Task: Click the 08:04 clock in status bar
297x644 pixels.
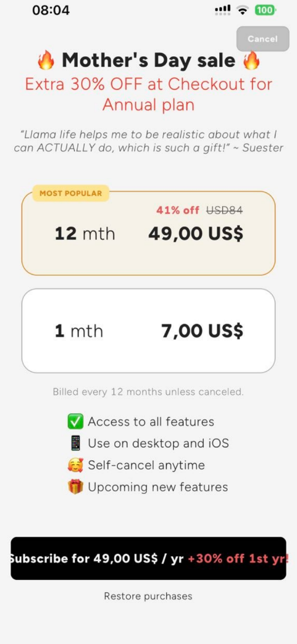Action: tap(51, 10)
